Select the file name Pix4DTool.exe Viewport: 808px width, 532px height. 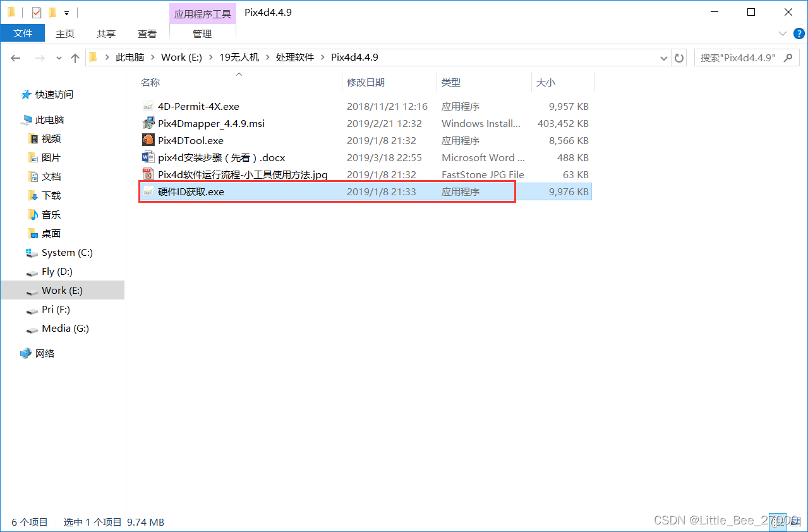(x=191, y=140)
